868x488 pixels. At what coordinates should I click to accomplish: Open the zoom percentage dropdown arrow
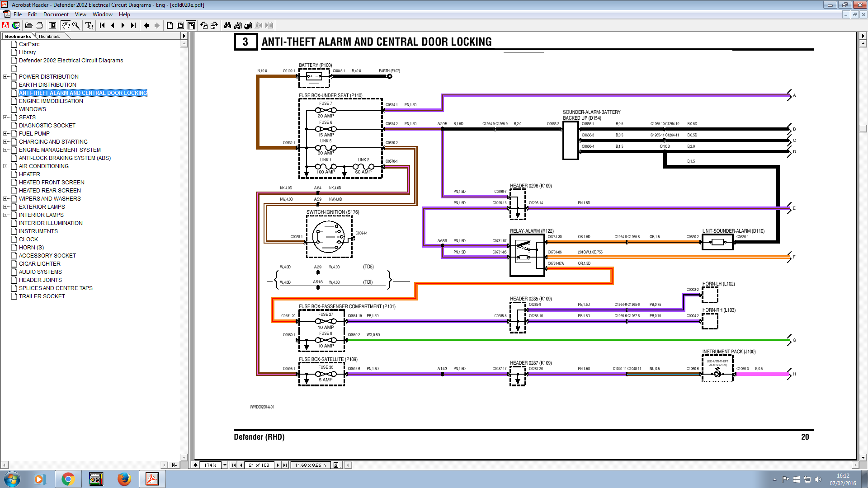pos(225,465)
